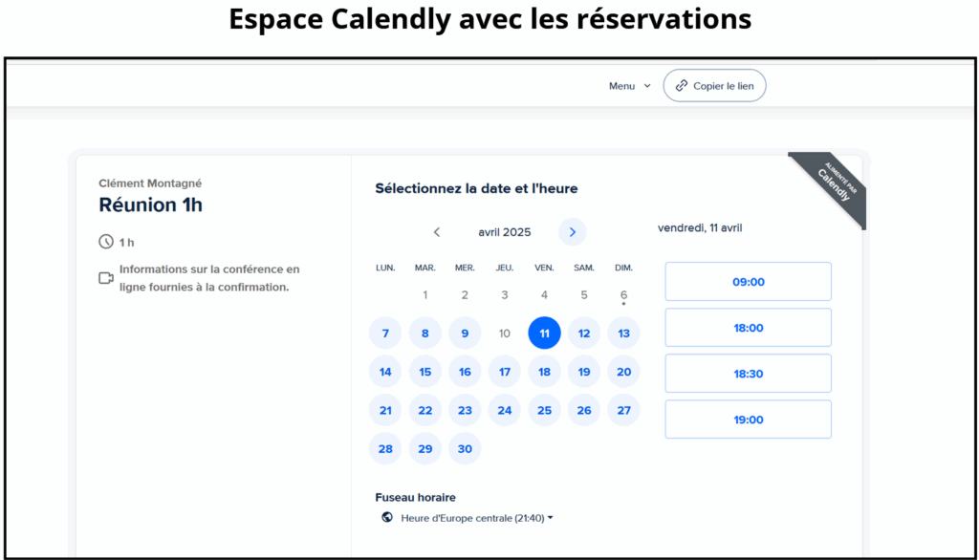979x560 pixels.
Task: Choose April 24 in the calendar
Action: 505,410
